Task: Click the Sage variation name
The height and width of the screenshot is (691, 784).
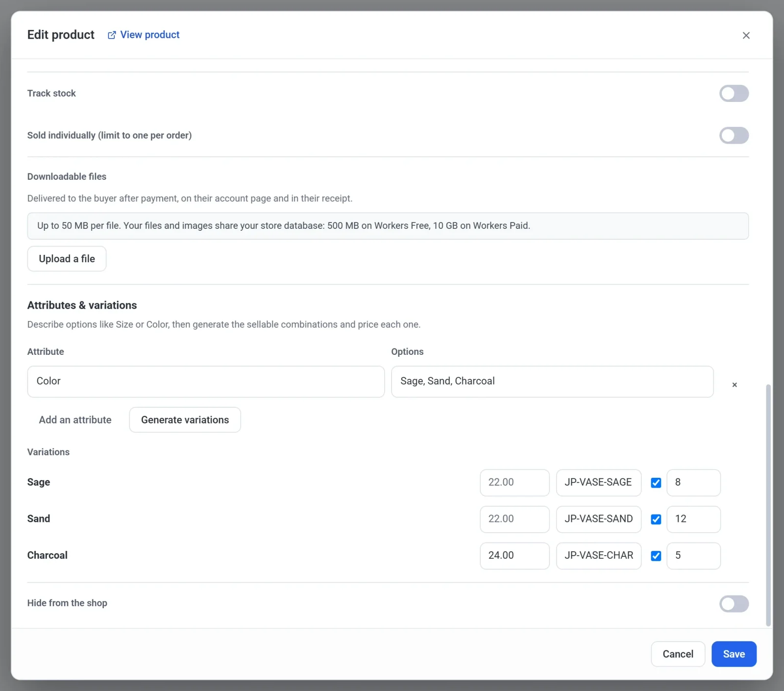Action: [x=39, y=482]
